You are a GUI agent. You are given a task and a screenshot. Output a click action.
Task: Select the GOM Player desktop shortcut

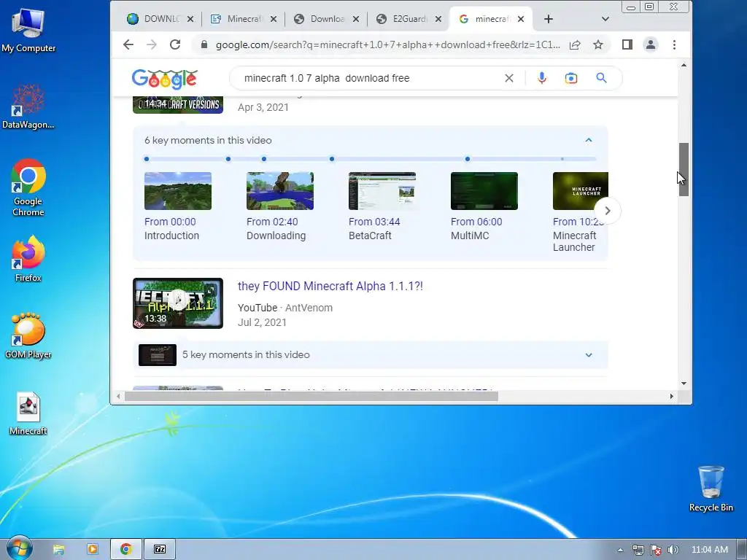[28, 335]
